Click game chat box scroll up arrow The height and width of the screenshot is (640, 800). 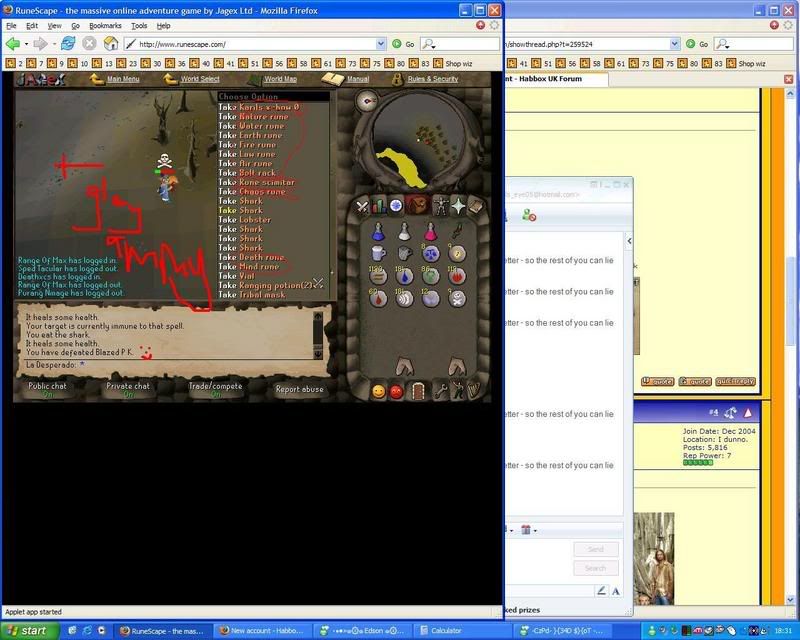[x=318, y=316]
